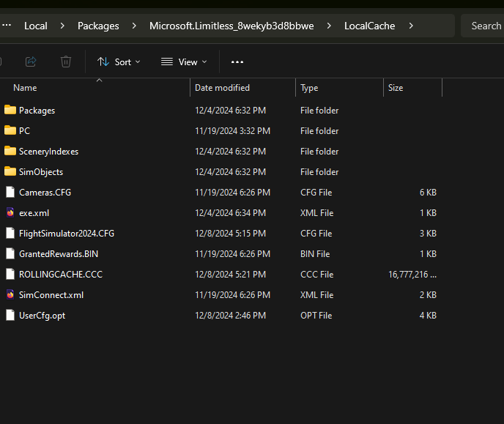Screen dimensions: 504x424
Task: Click the Cameras.CFG file icon
Action: click(x=10, y=193)
